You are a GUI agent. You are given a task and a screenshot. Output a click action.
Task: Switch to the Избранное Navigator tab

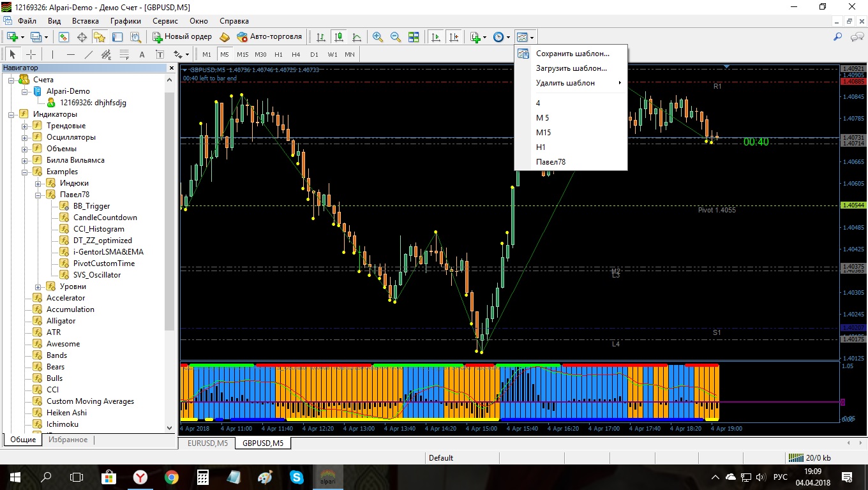point(68,440)
